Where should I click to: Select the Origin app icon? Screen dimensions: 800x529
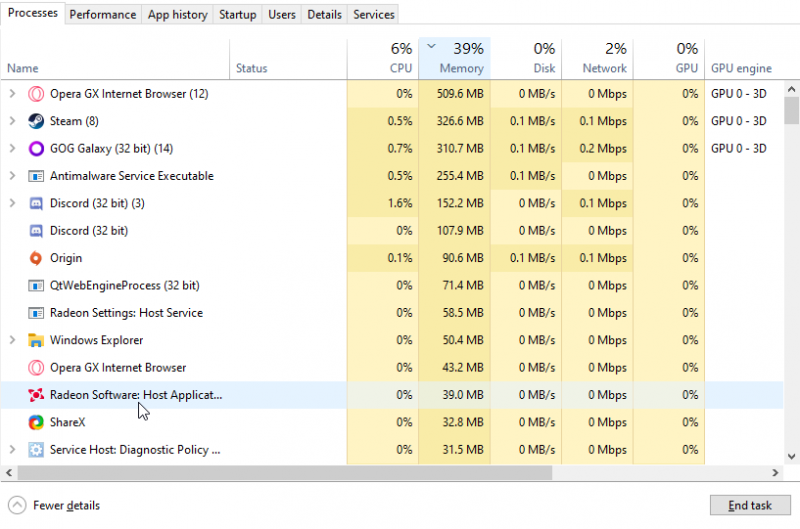tap(36, 258)
